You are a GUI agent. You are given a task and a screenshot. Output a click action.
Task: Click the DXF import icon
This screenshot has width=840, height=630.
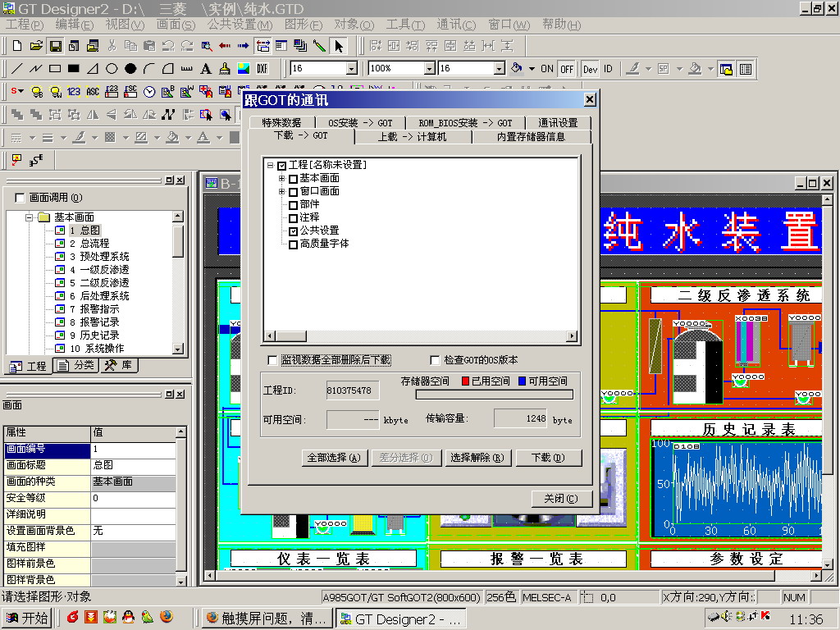click(262, 69)
